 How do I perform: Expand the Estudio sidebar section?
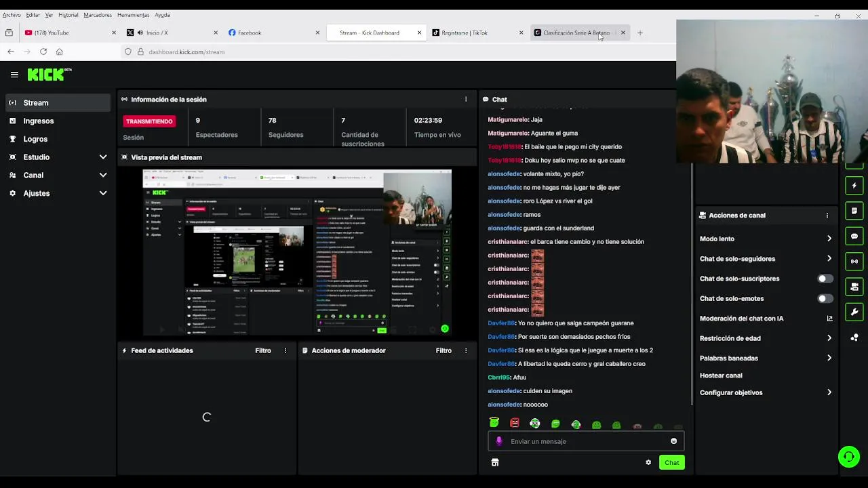[x=103, y=157]
